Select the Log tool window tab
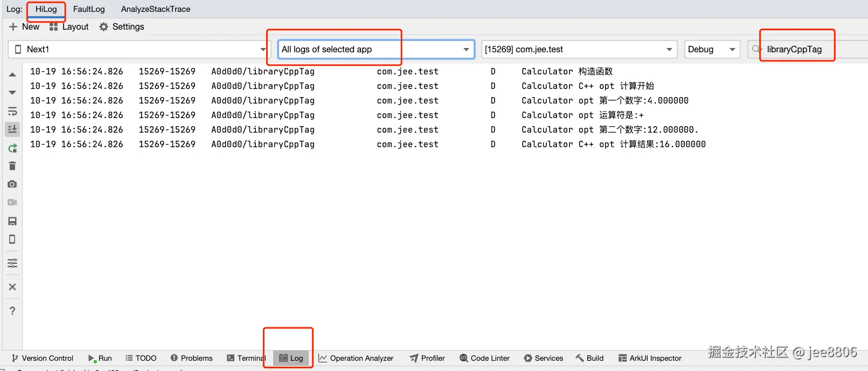Viewport: 868px width, 371px height. [291, 358]
